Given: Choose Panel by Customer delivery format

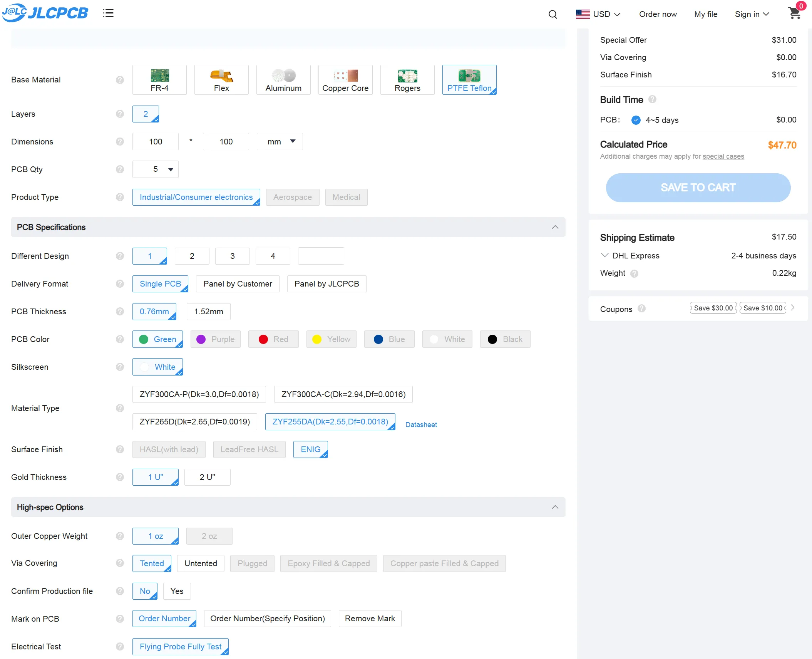Looking at the screenshot, I should [x=238, y=284].
